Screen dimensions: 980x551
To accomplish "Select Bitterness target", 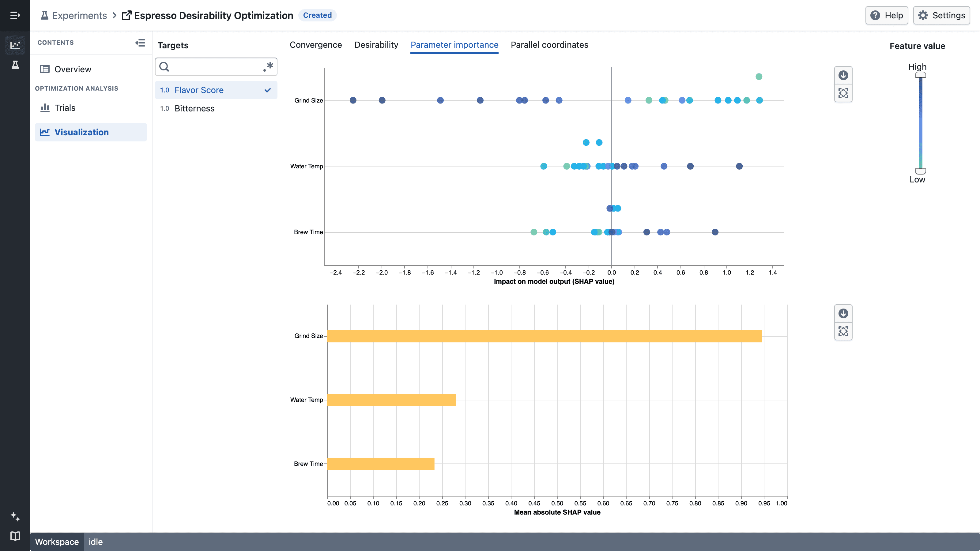I will [x=216, y=108].
